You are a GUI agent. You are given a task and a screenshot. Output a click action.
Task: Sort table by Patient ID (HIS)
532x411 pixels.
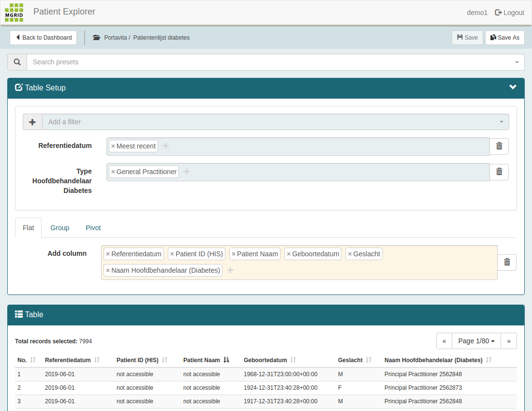tap(164, 360)
